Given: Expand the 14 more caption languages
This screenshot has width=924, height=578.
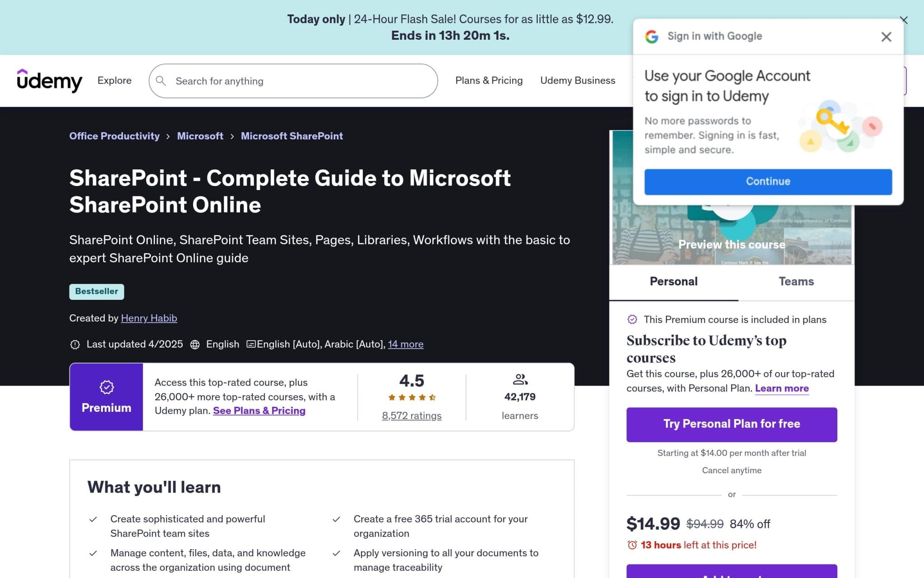Looking at the screenshot, I should point(406,344).
